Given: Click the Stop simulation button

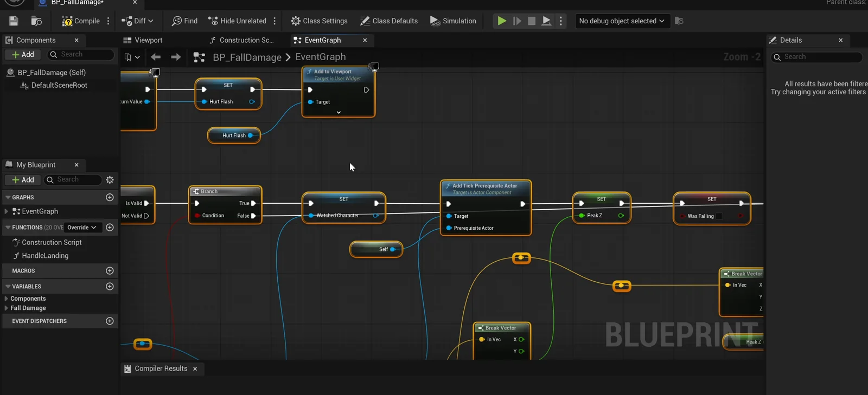Looking at the screenshot, I should point(532,21).
